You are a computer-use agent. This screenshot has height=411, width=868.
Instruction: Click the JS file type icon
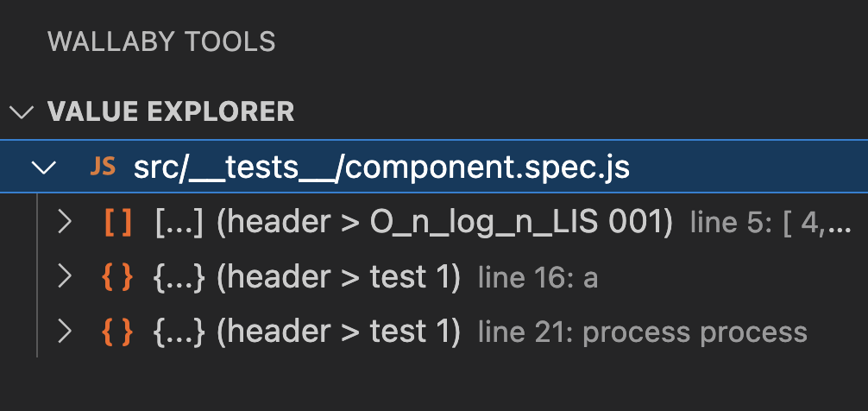pyautogui.click(x=103, y=167)
